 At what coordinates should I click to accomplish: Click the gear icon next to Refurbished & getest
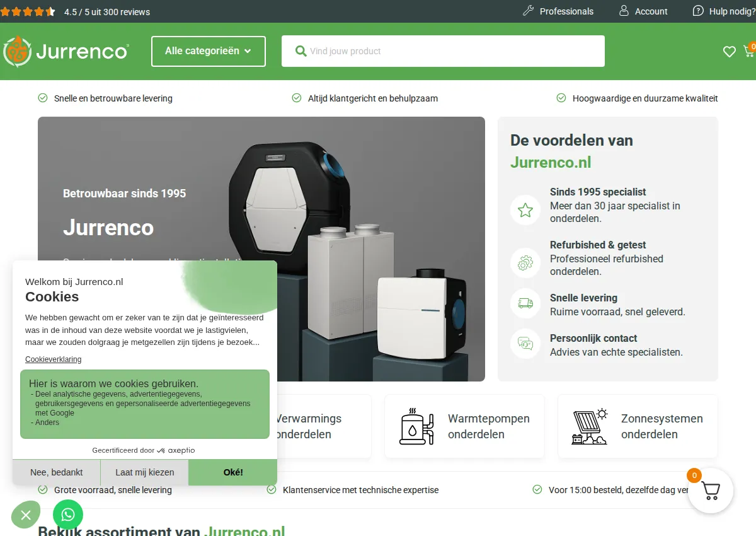coord(525,263)
